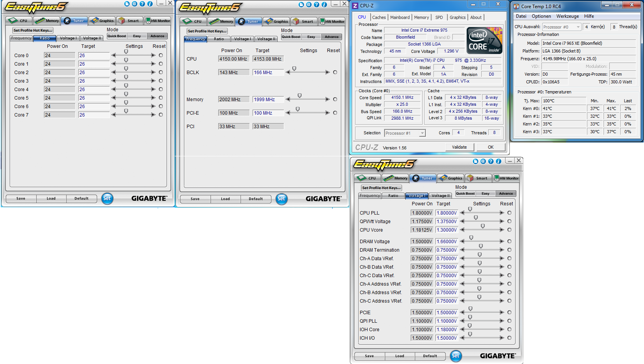Click Core 4 ratio increase arrow
This screenshot has height=364, width=644.
click(153, 89)
